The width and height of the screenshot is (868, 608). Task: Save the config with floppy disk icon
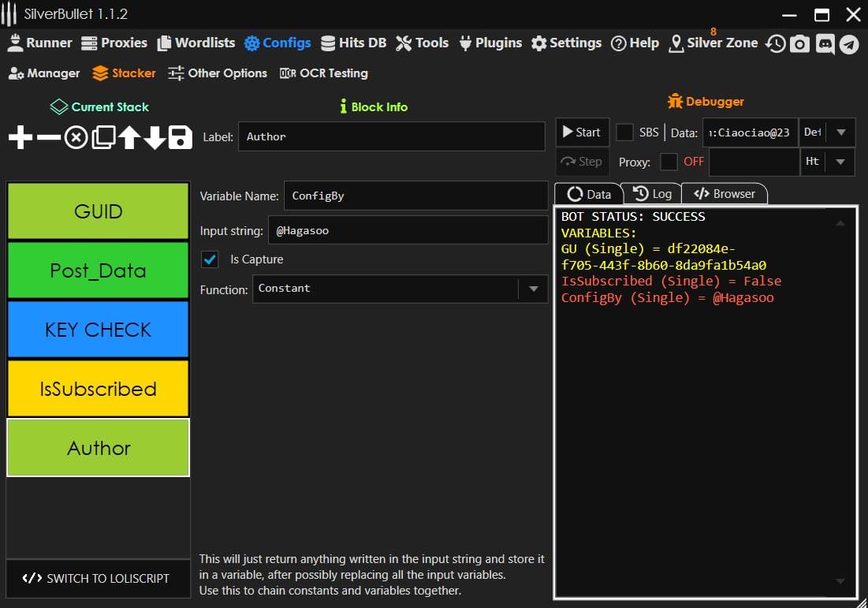[181, 138]
